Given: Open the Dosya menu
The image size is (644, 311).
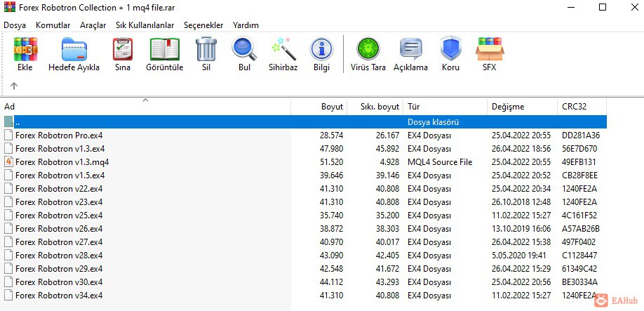Looking at the screenshot, I should pos(15,25).
